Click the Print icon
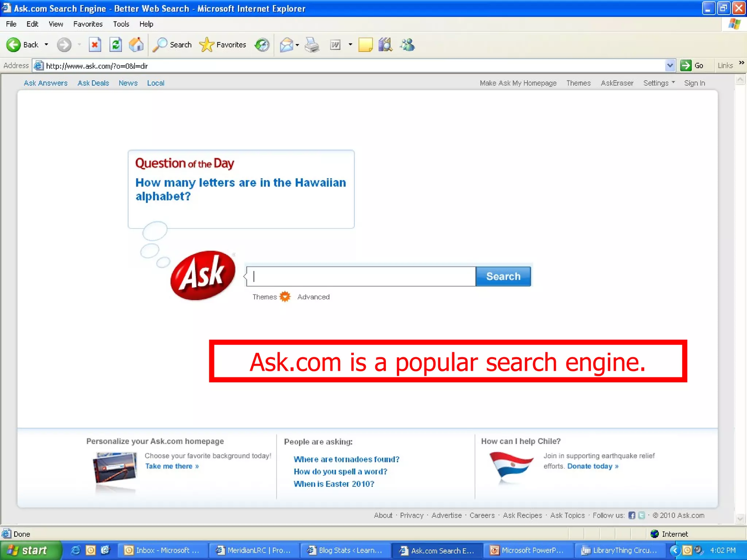 pyautogui.click(x=312, y=45)
